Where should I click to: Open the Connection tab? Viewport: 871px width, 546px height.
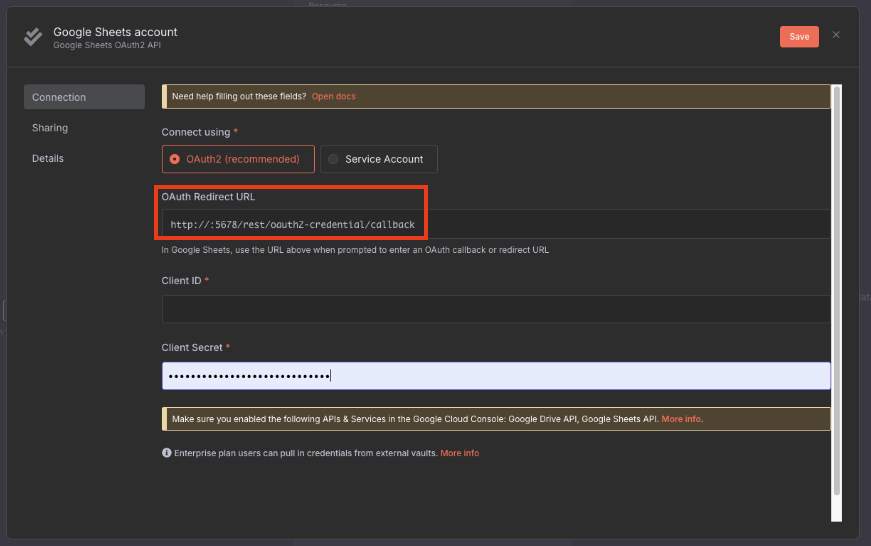[84, 97]
